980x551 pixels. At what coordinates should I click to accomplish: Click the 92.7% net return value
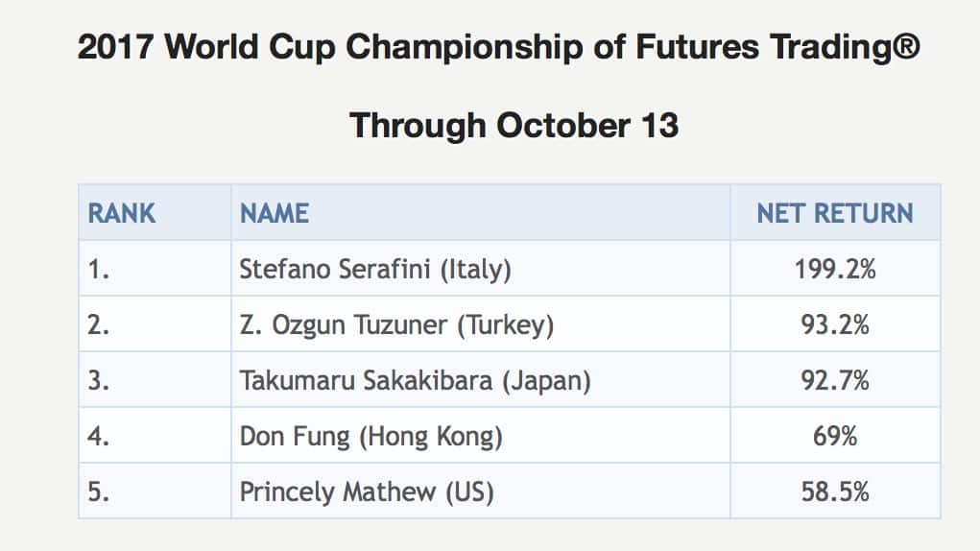click(x=835, y=381)
